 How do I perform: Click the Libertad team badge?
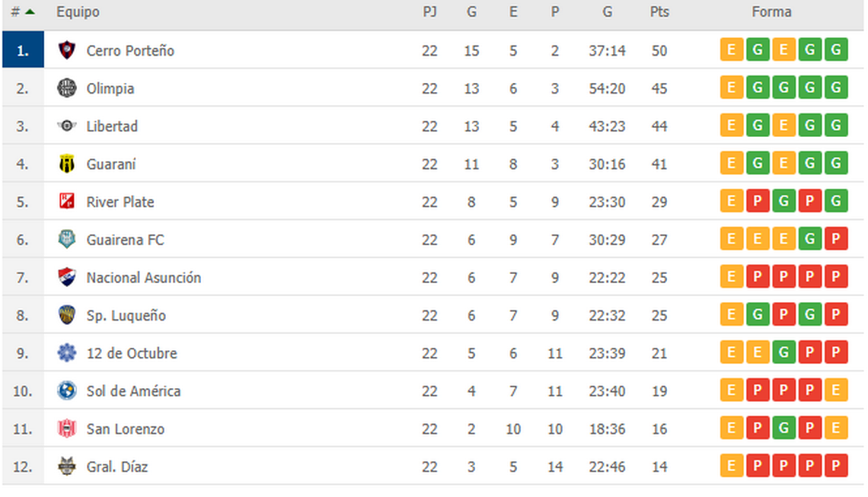tap(67, 126)
